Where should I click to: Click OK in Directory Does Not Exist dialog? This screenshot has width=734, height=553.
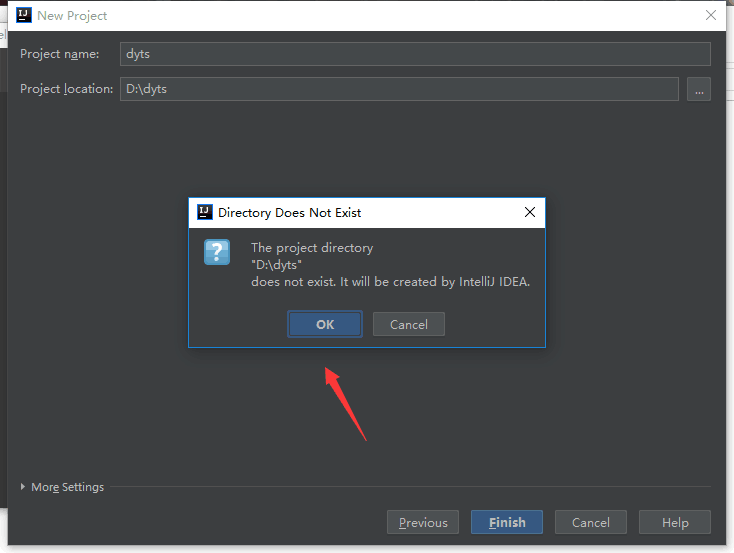pos(325,324)
